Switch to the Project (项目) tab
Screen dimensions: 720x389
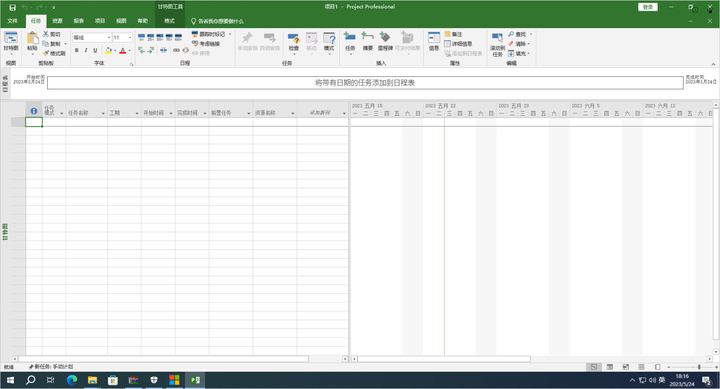(100, 21)
